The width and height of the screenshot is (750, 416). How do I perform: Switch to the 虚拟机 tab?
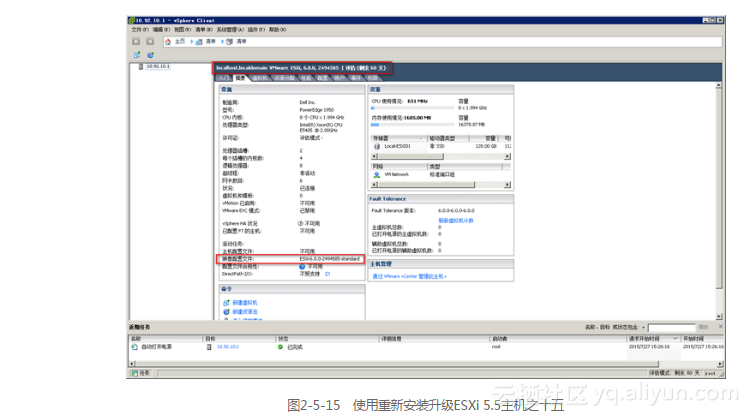point(260,78)
